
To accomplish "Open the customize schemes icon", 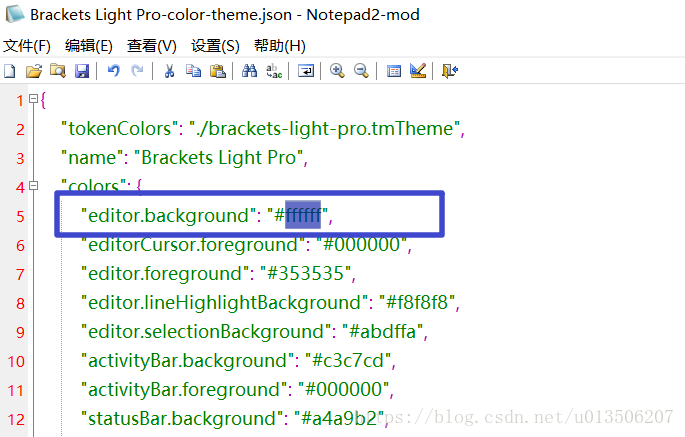I will tap(418, 70).
